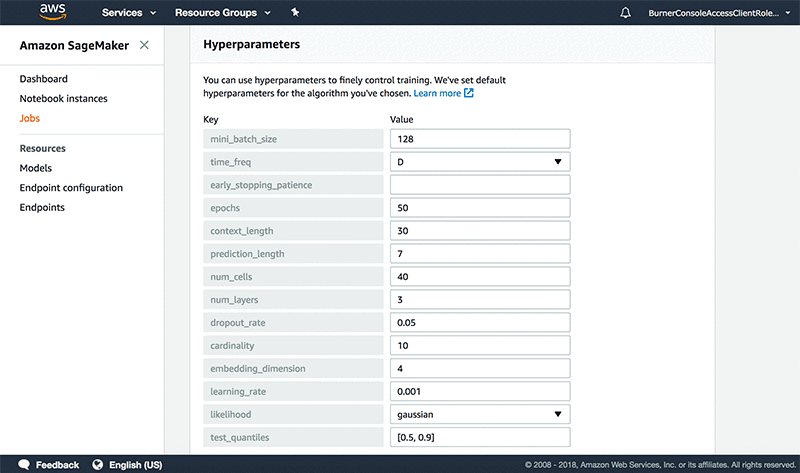Click the cardinality value field

click(x=480, y=345)
